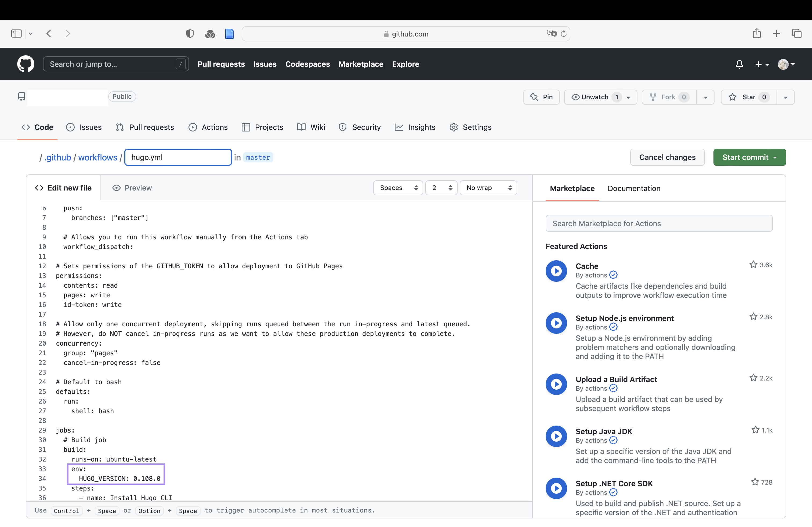812x527 pixels.
Task: Click Cancel changes button
Action: pos(667,157)
